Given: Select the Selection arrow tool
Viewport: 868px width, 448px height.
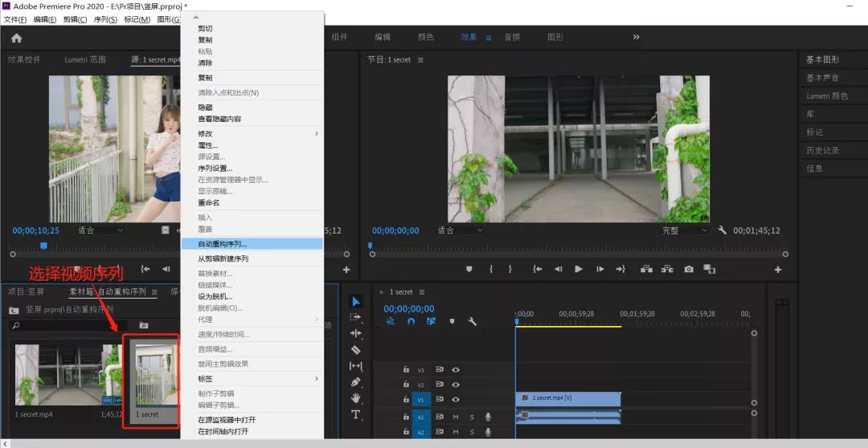Looking at the screenshot, I should [356, 301].
